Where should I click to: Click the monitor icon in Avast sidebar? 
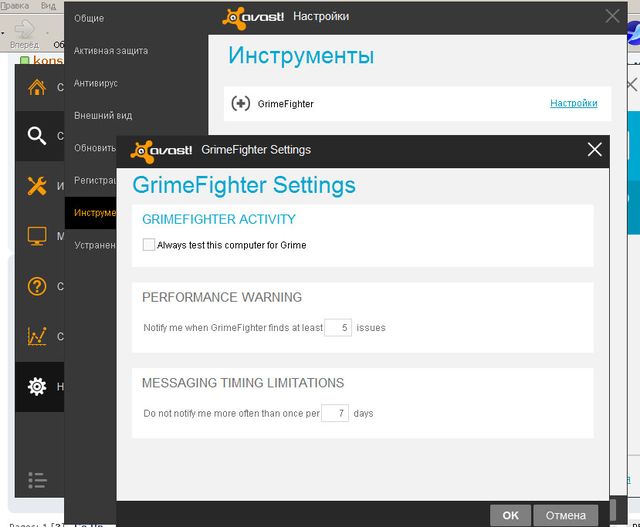37,237
